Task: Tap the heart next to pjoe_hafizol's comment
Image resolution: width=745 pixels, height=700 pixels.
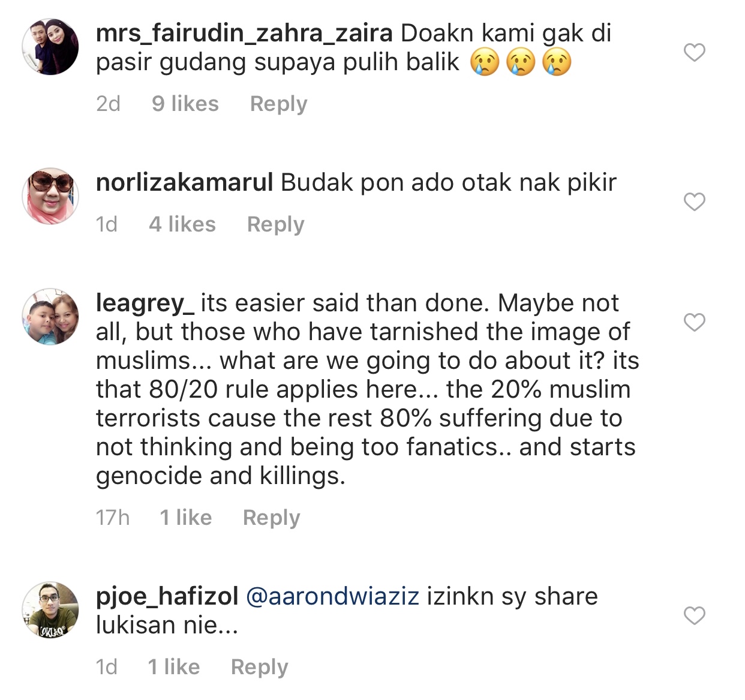Action: point(695,616)
